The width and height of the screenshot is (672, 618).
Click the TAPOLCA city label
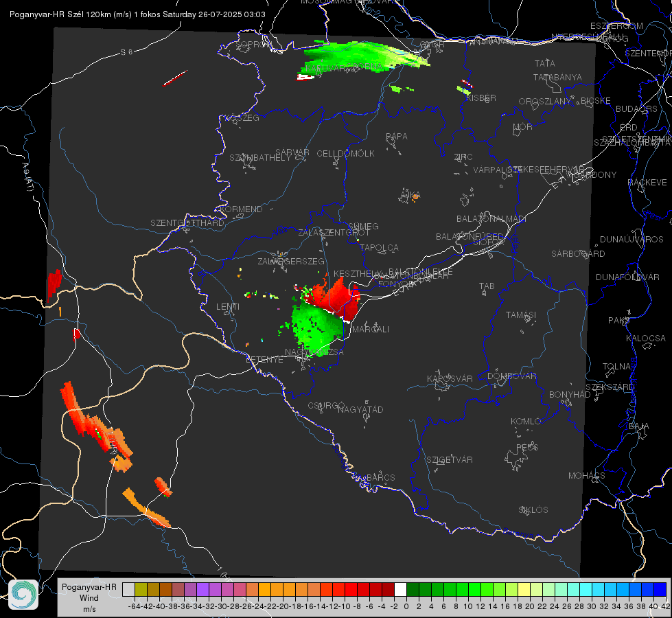click(x=380, y=248)
